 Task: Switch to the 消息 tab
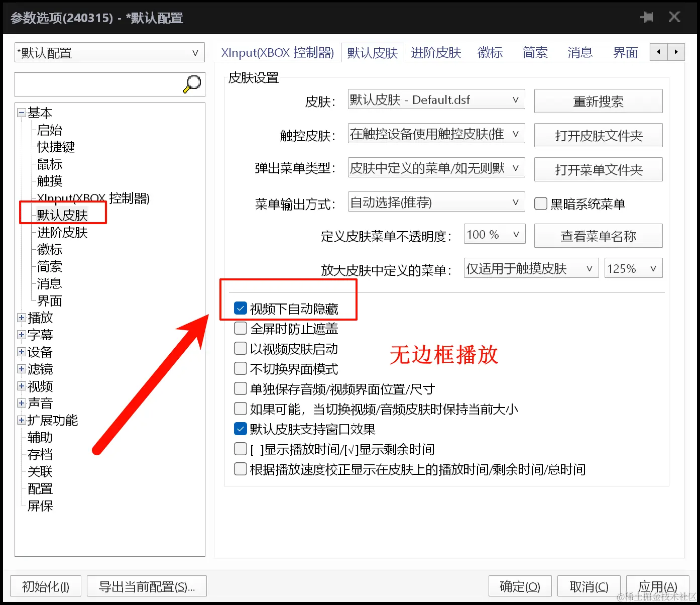coord(579,52)
